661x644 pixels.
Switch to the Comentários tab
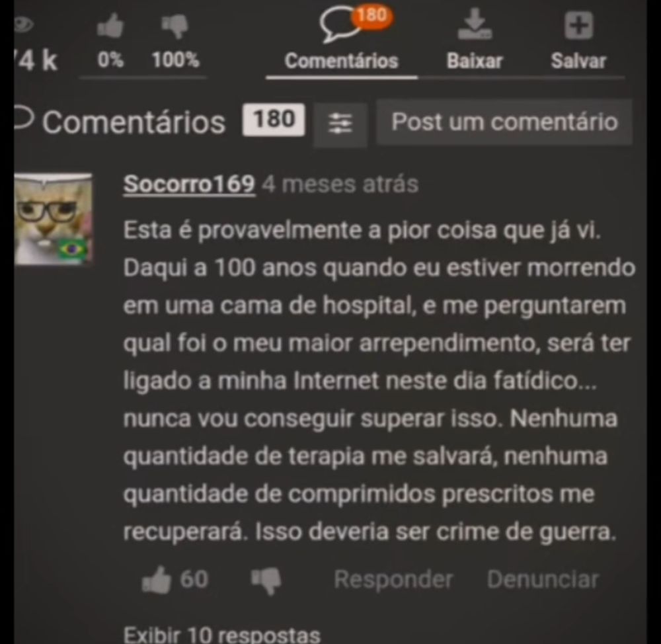point(342,61)
